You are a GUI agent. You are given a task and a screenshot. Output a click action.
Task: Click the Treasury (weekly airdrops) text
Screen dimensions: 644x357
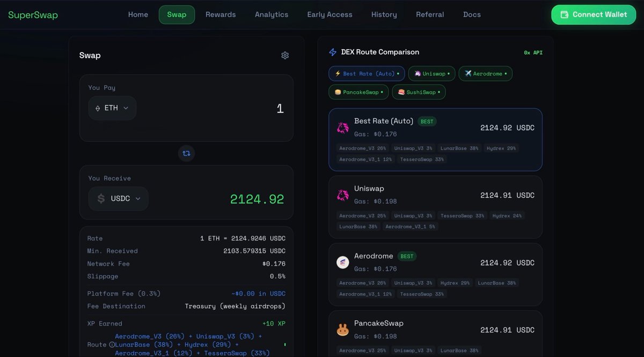(235, 307)
